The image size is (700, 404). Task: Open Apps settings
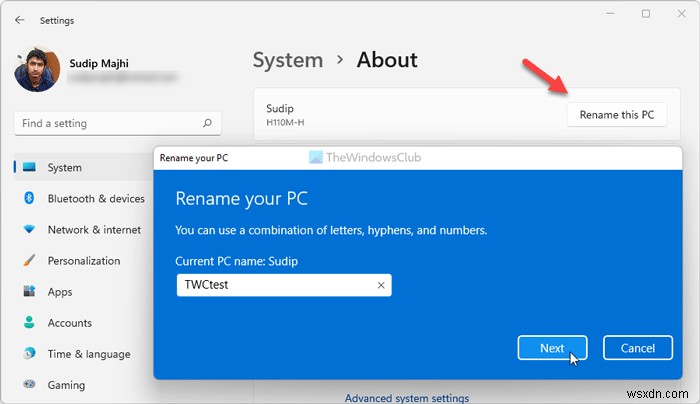tap(60, 292)
